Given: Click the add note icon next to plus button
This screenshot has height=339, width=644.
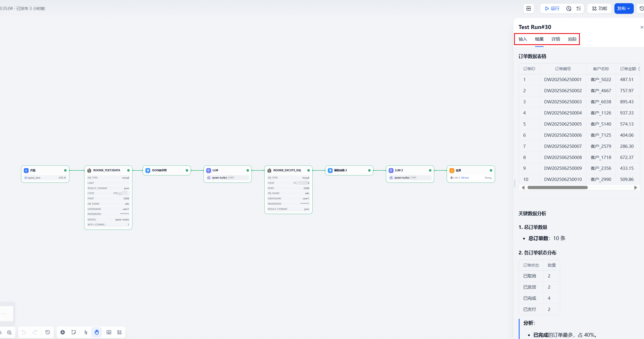Looking at the screenshot, I should (x=73, y=332).
